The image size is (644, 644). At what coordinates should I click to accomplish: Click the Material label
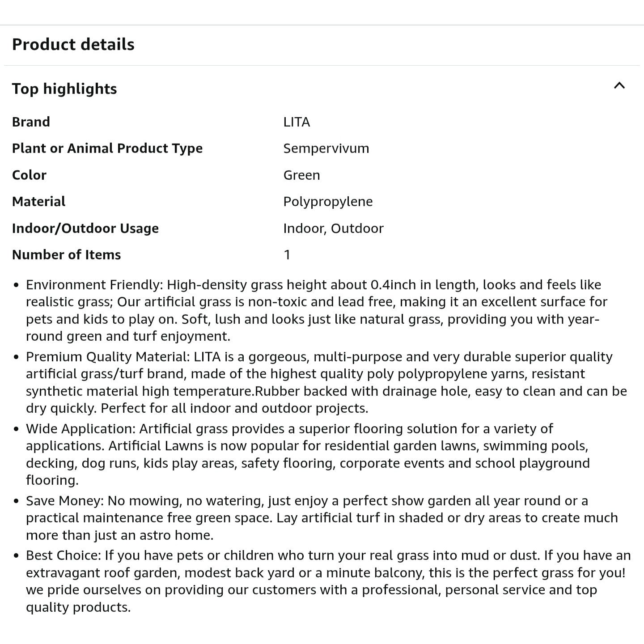pyautogui.click(x=38, y=202)
